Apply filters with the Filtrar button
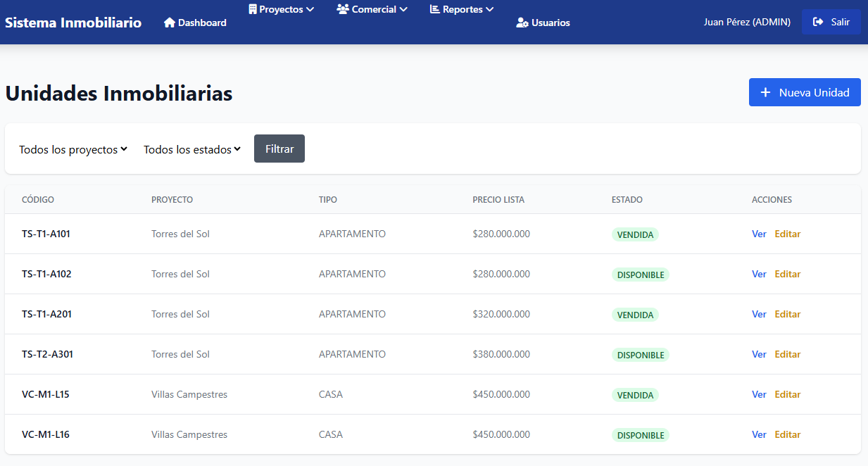Image resolution: width=868 pixels, height=466 pixels. pos(279,149)
